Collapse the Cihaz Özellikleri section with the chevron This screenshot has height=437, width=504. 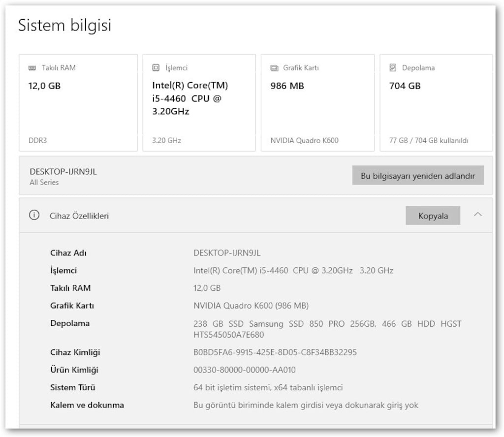tap(478, 215)
